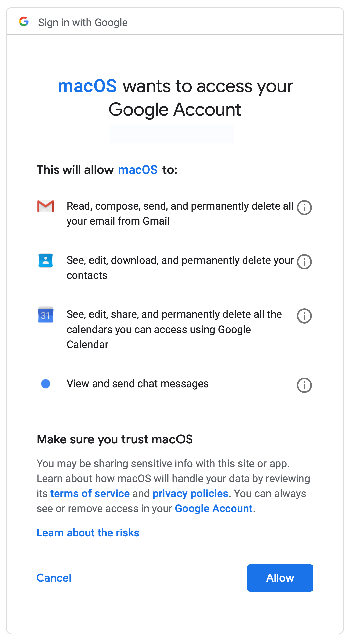The height and width of the screenshot is (644, 358).
Task: Click This will allow macOS to text
Action: pos(107,170)
